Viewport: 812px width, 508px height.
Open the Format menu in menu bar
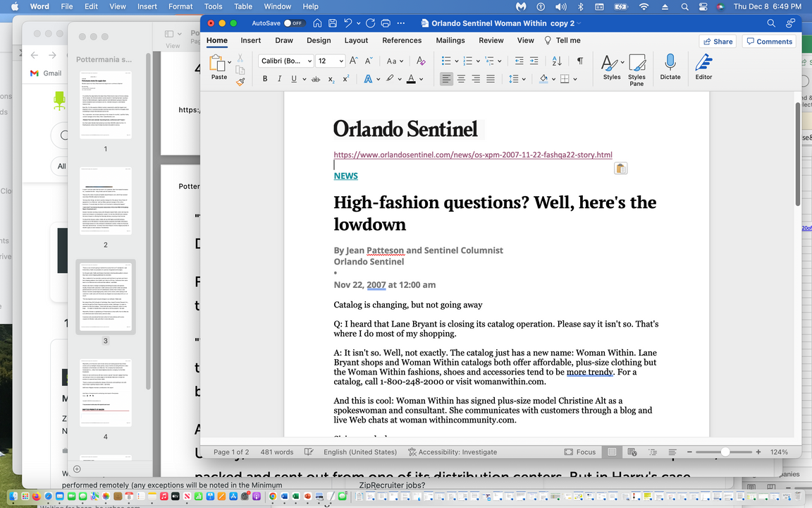pyautogui.click(x=180, y=6)
